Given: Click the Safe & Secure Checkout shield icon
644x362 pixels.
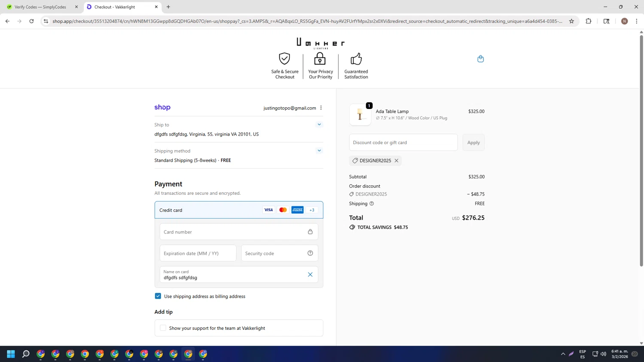Looking at the screenshot, I should 284,58.
